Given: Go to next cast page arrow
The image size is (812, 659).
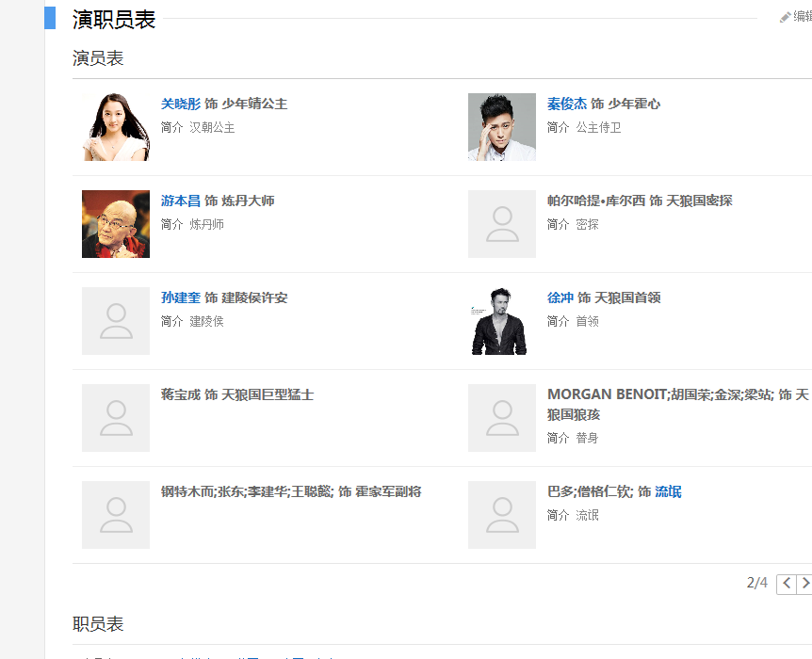Looking at the screenshot, I should [x=805, y=584].
